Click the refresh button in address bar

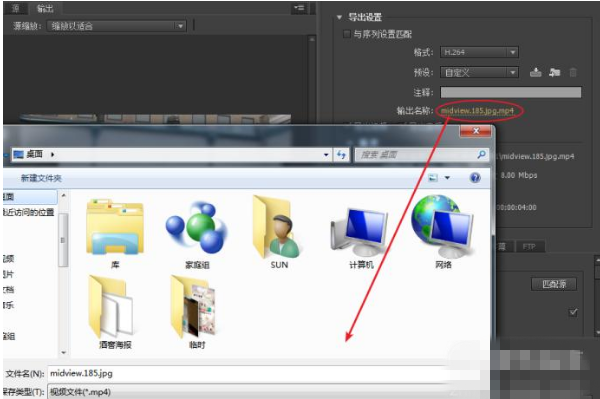341,155
